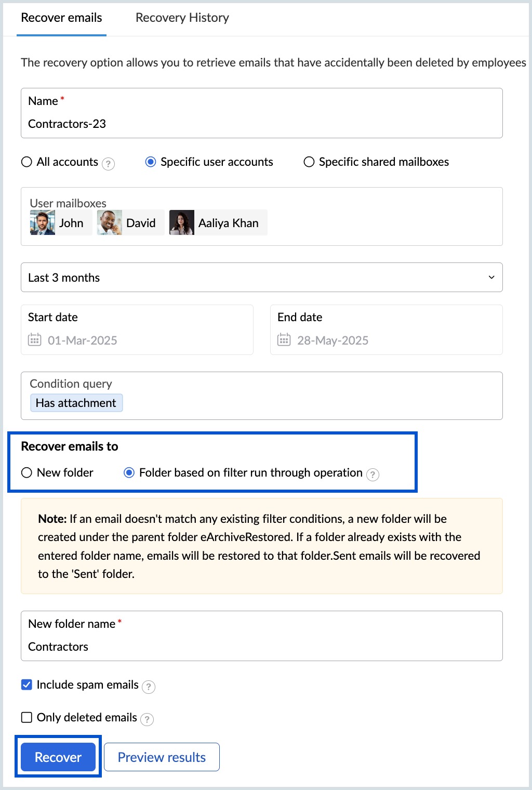Click the End date calendar icon
Image resolution: width=532 pixels, height=790 pixels.
pyautogui.click(x=284, y=340)
